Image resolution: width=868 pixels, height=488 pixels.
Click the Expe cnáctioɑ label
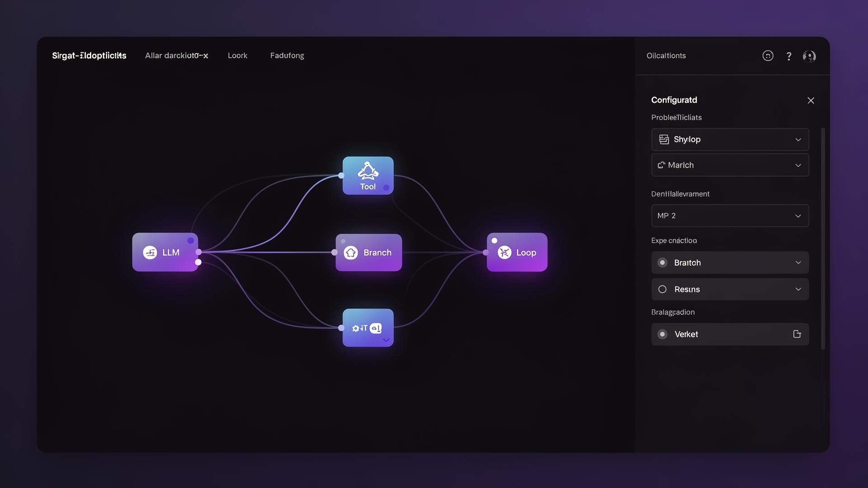pos(674,240)
